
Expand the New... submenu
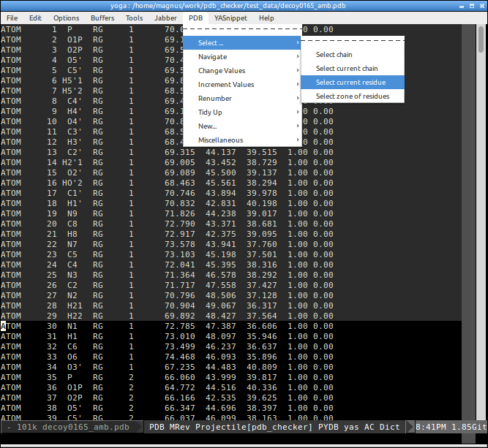coord(242,126)
